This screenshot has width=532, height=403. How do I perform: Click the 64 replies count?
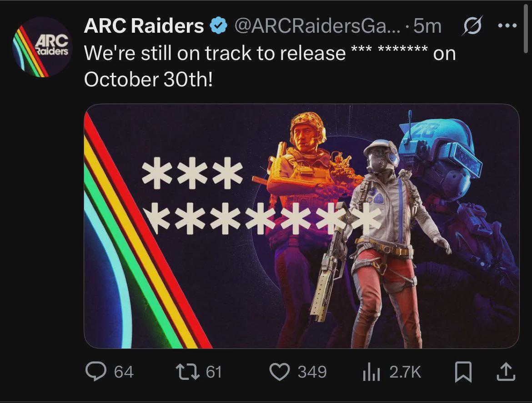click(x=124, y=372)
